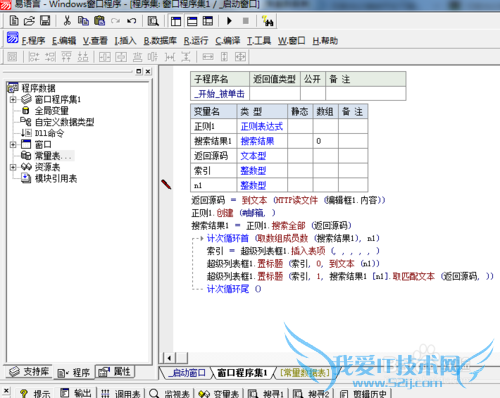Open the 输出 bottom tab
This screenshot has width=500, height=398.
click(76, 394)
